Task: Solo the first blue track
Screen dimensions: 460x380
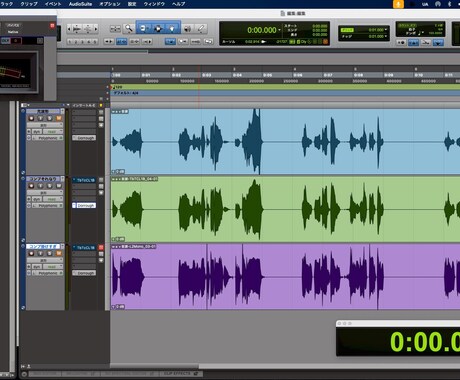Action: pyautogui.click(x=50, y=118)
